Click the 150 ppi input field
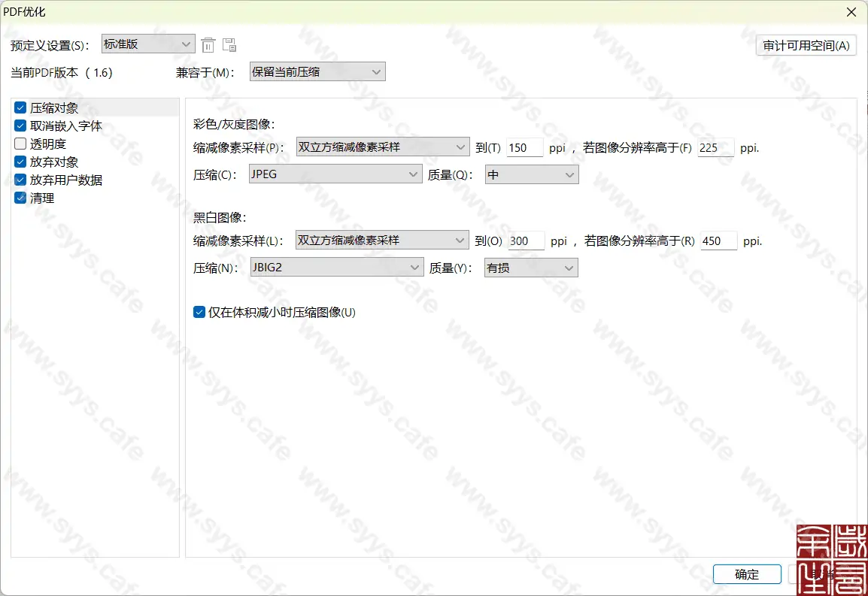Image resolution: width=868 pixels, height=596 pixels. click(x=524, y=147)
